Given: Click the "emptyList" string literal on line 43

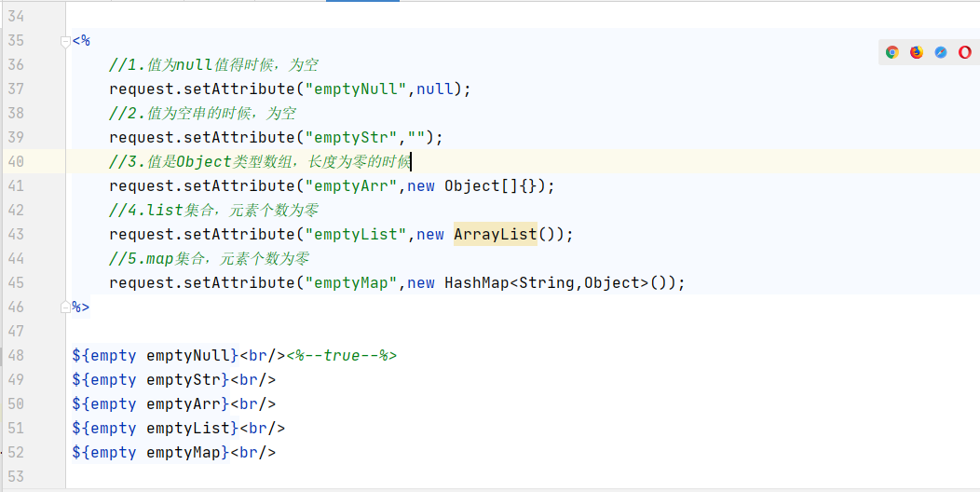Looking at the screenshot, I should [356, 234].
